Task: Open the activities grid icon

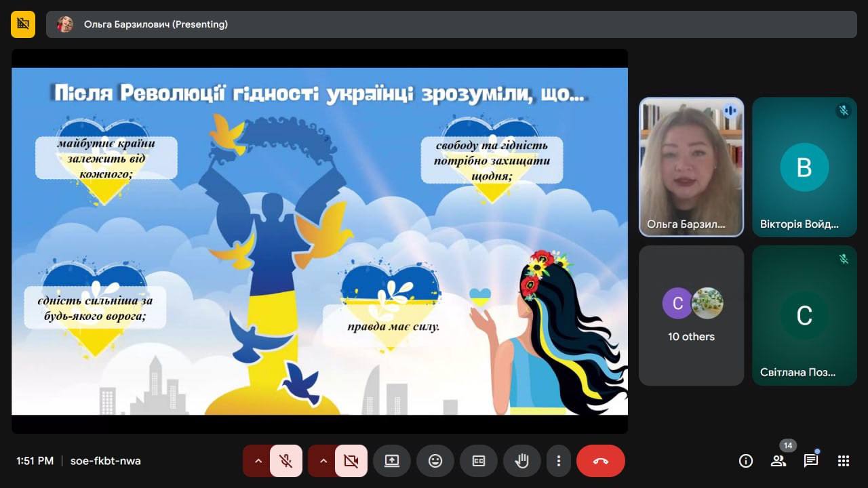Action: [x=844, y=461]
